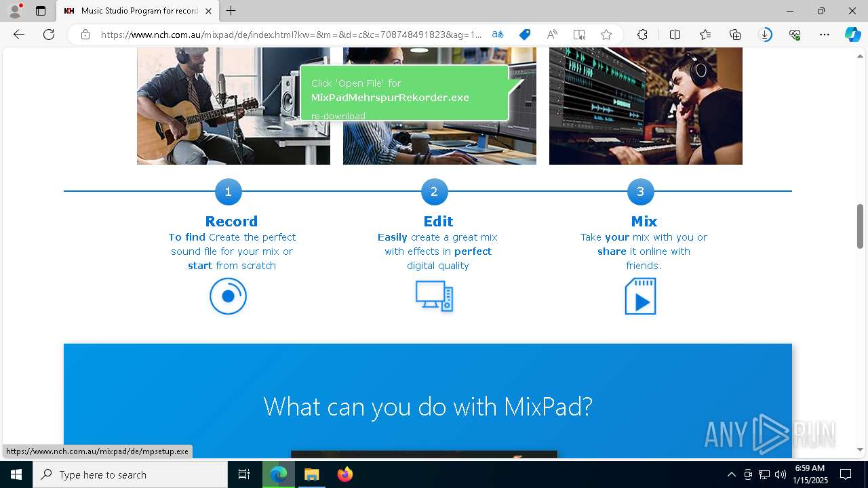Click the step 2 circle
This screenshot has height=488, width=868.
[x=434, y=192]
